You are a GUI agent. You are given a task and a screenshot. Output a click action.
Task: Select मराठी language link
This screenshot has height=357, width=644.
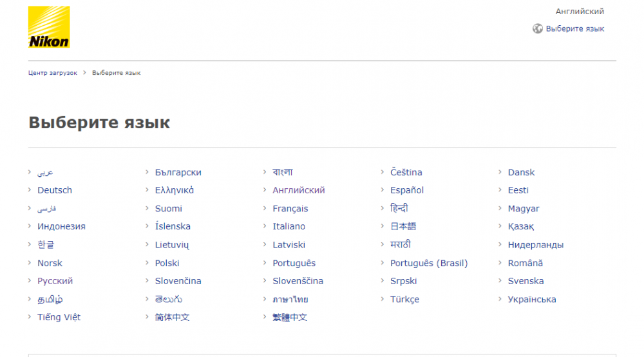(x=401, y=244)
